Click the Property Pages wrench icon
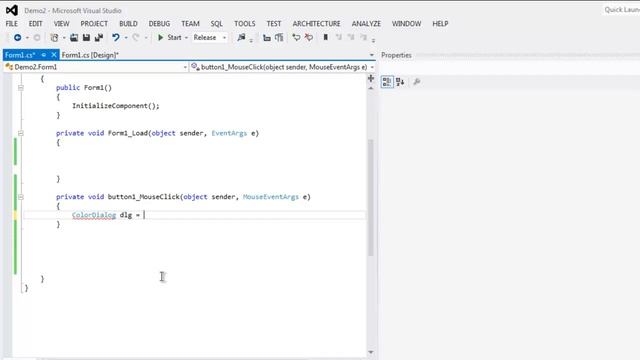The height and width of the screenshot is (360, 640). point(416,82)
